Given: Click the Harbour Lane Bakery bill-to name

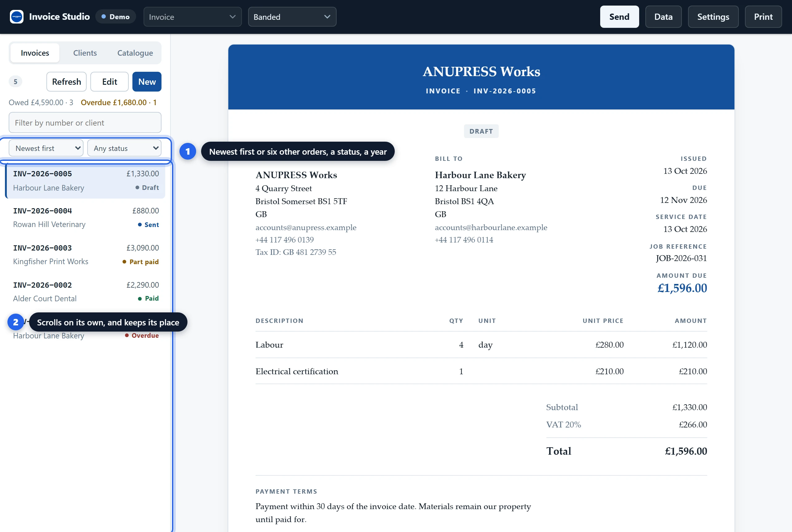Looking at the screenshot, I should [x=480, y=175].
